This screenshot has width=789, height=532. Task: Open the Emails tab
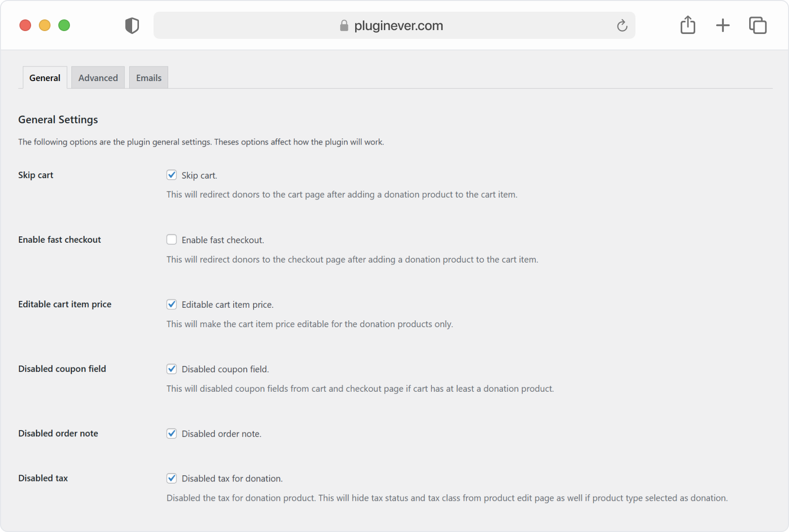click(x=149, y=78)
